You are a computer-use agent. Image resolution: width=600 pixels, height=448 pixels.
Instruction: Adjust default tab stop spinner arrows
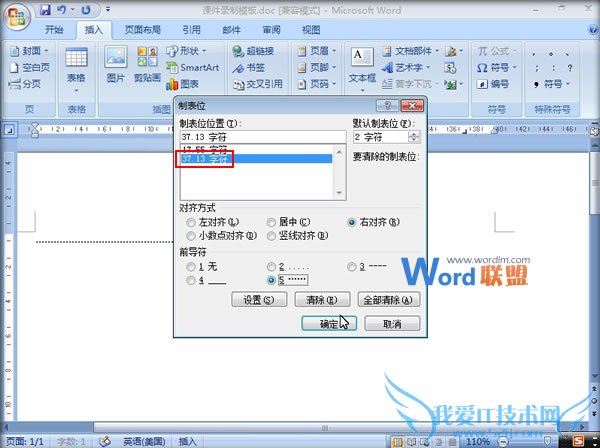pyautogui.click(x=414, y=137)
